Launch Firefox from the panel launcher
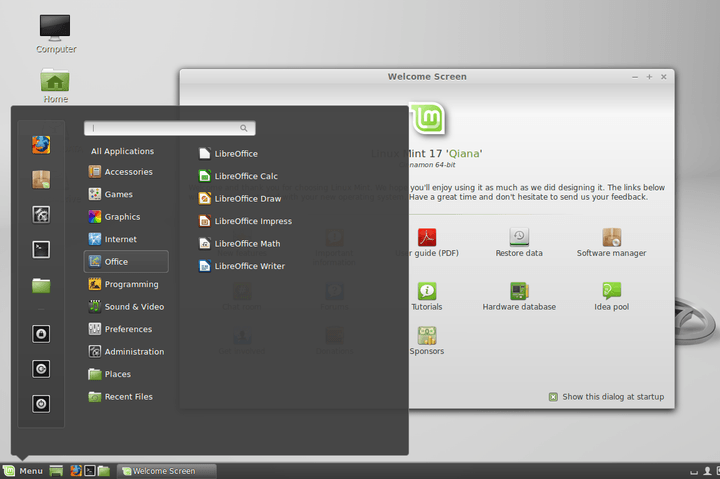Image resolution: width=720 pixels, height=479 pixels. click(76, 471)
